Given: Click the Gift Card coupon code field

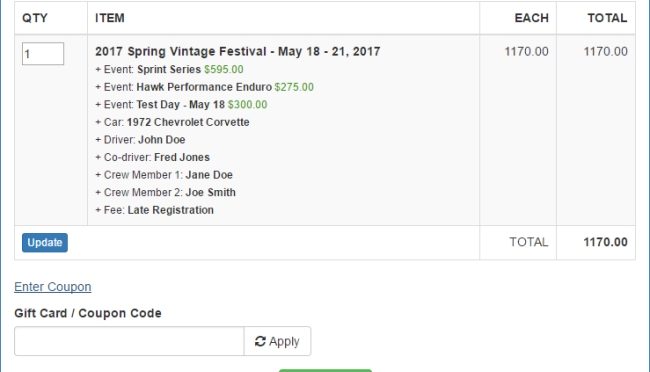Looking at the screenshot, I should (x=129, y=341).
